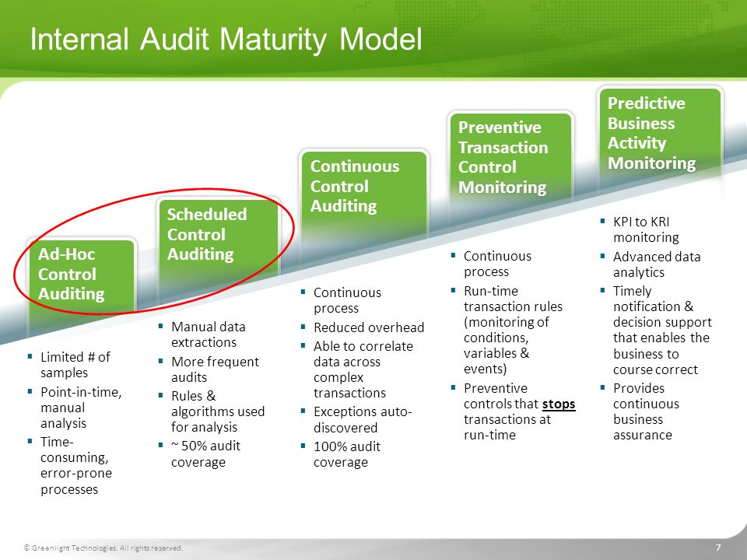Click the Greenlight Technologies copyright footer
747x560 pixels.
tap(103, 548)
